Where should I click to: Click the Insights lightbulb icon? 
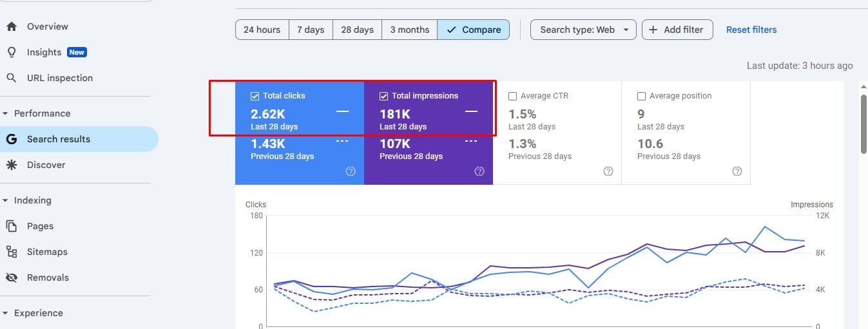click(11, 52)
